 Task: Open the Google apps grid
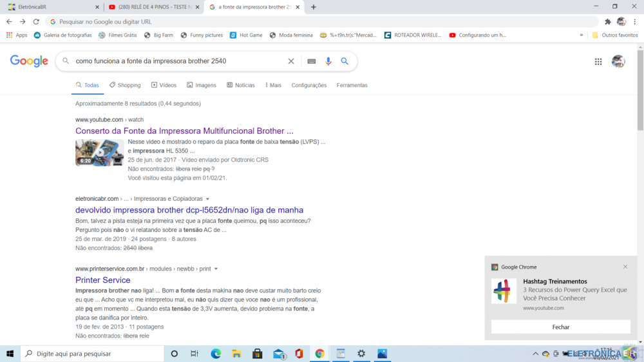pyautogui.click(x=598, y=61)
